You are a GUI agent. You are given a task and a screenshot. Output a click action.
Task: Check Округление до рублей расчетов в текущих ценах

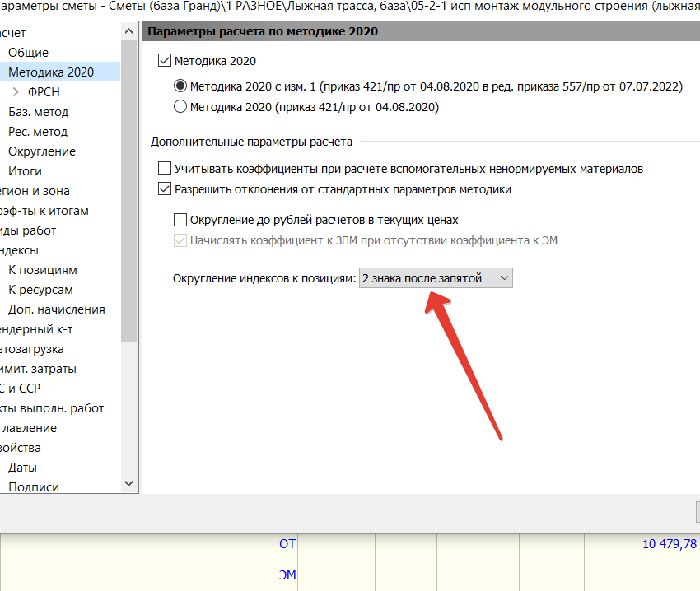[x=180, y=220]
